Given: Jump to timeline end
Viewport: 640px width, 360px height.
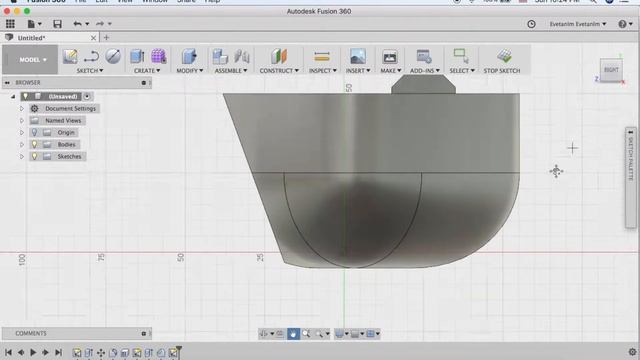Looking at the screenshot, I should [x=58, y=352].
